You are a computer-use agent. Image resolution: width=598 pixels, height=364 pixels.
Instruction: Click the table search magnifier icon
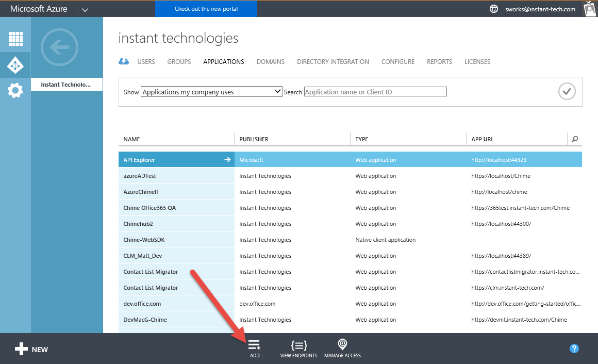pos(575,139)
